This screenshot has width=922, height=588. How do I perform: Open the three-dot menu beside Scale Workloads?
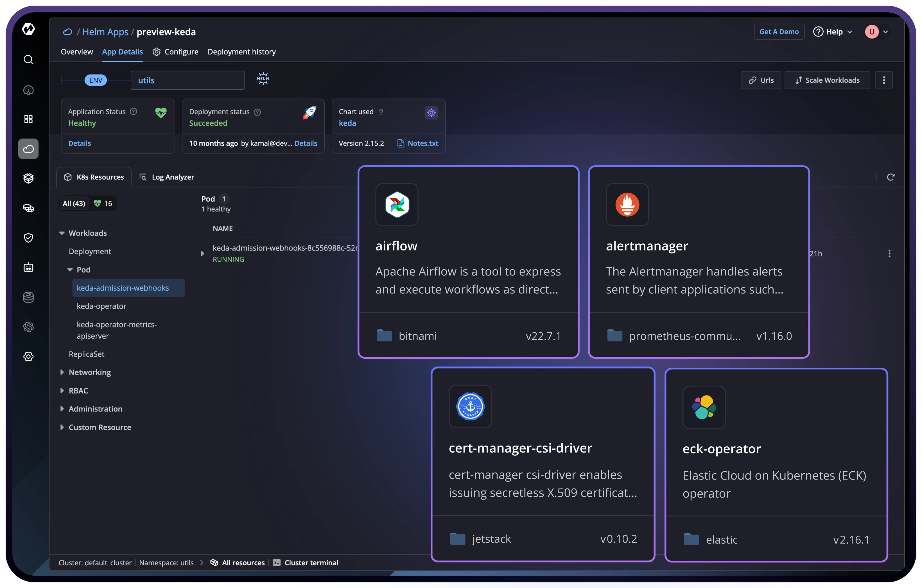tap(884, 80)
